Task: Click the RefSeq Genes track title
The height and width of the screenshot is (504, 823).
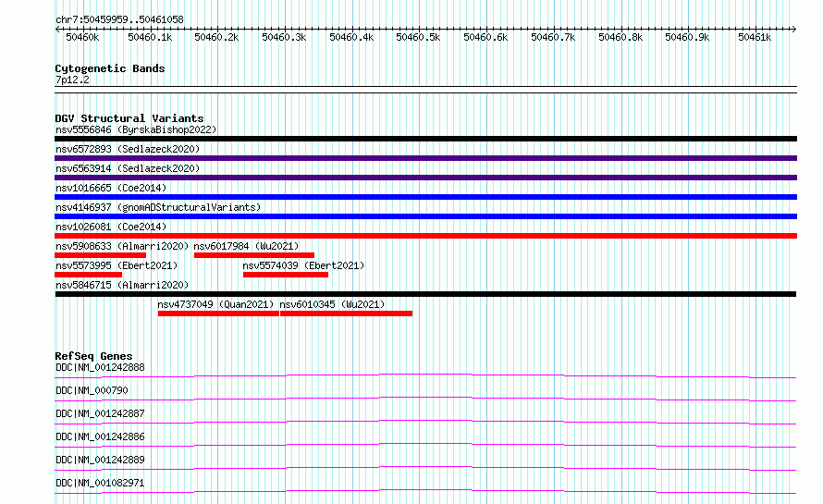Action: pos(93,356)
